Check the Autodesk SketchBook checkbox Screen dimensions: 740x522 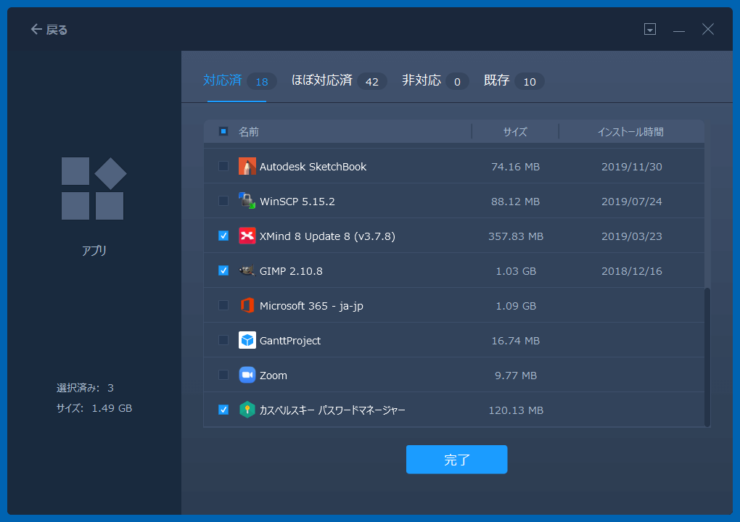click(x=223, y=166)
